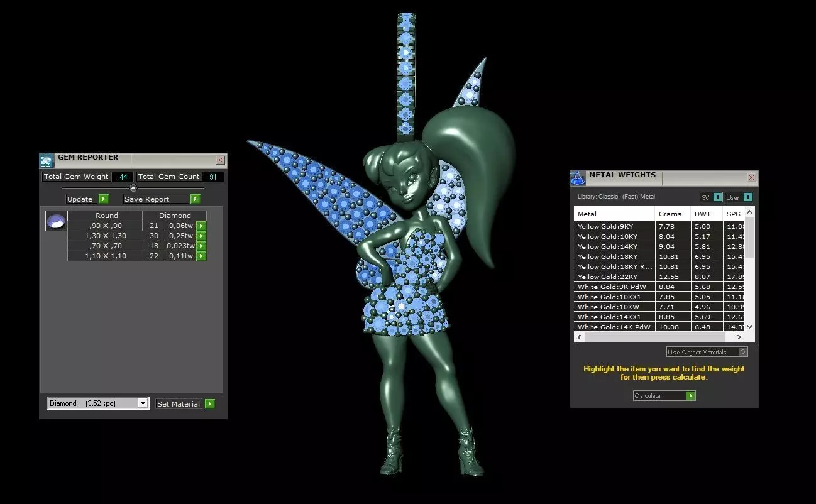Click green arrow on 1,30 X 1,30 row
This screenshot has width=816, height=504.
pos(201,236)
